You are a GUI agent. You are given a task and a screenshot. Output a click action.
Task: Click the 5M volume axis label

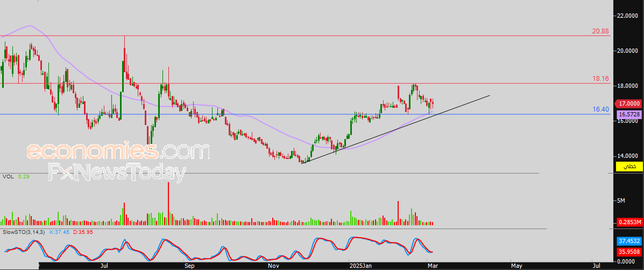[620, 200]
